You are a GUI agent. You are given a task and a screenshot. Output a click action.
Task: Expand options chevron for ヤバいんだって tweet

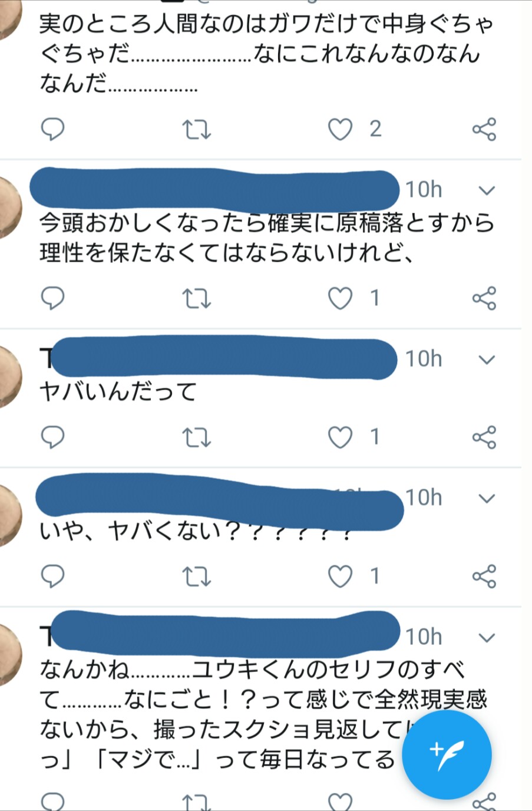486,360
